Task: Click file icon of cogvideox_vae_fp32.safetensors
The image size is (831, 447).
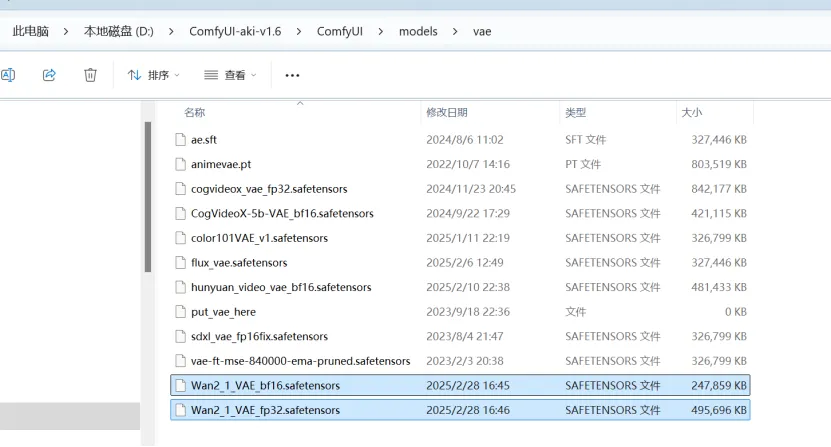Action: coord(181,189)
